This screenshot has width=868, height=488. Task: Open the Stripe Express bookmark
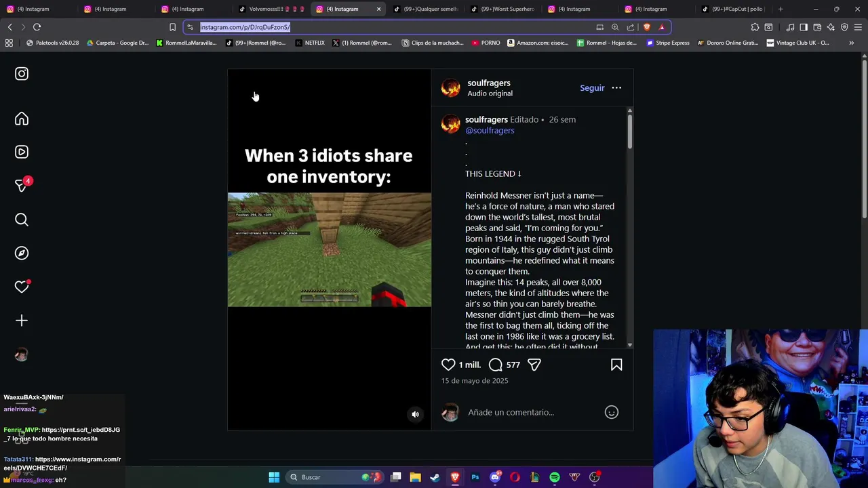tap(668, 43)
